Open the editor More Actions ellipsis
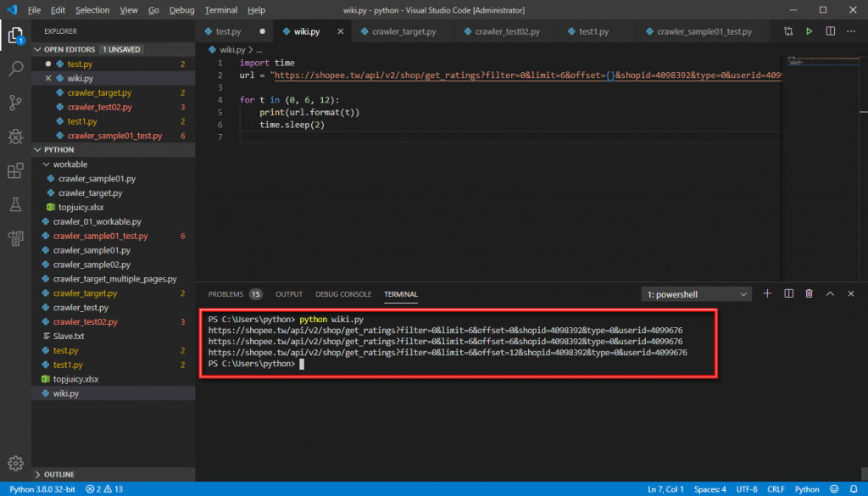The image size is (868, 496). [x=851, y=31]
